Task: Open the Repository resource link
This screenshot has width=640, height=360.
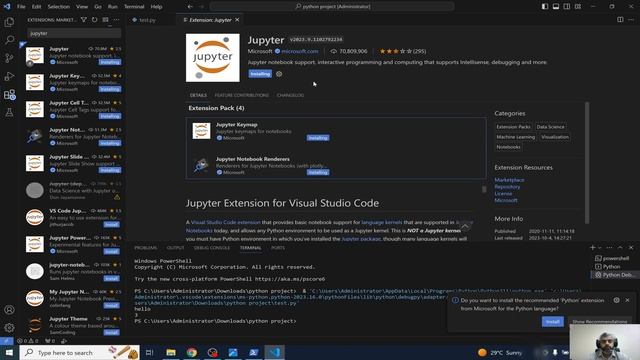Action: 507,187
